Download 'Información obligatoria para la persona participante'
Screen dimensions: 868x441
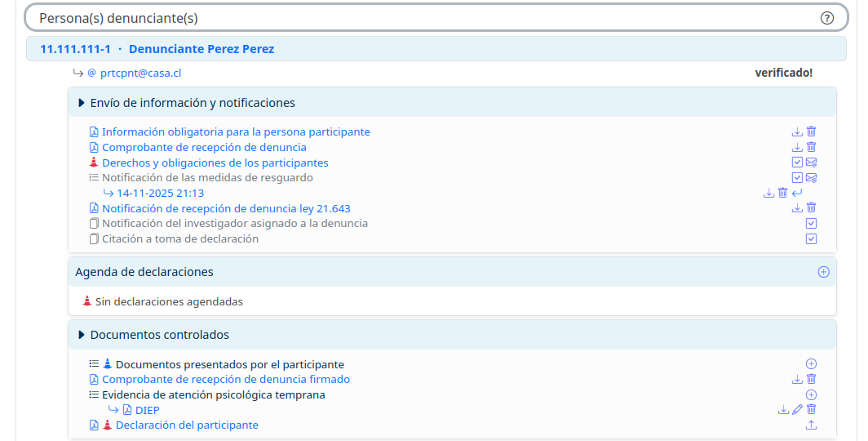click(797, 132)
